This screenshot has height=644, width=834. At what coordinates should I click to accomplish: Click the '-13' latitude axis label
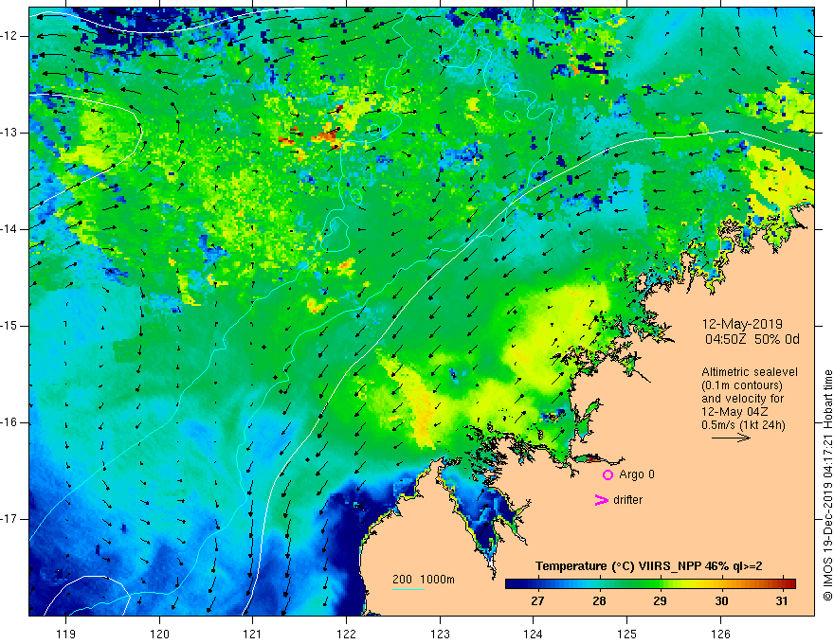pos(10,133)
